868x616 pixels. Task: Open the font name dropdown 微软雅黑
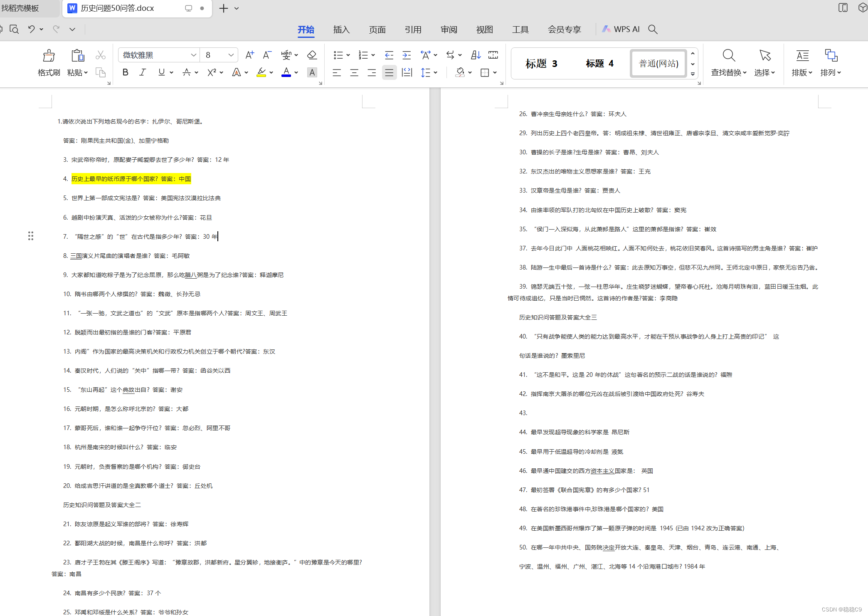tap(193, 55)
